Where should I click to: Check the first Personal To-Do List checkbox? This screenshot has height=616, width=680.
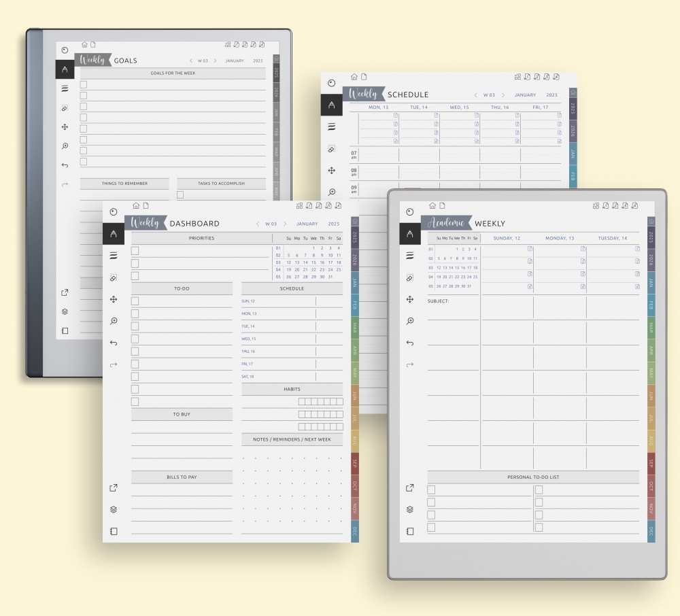point(431,490)
